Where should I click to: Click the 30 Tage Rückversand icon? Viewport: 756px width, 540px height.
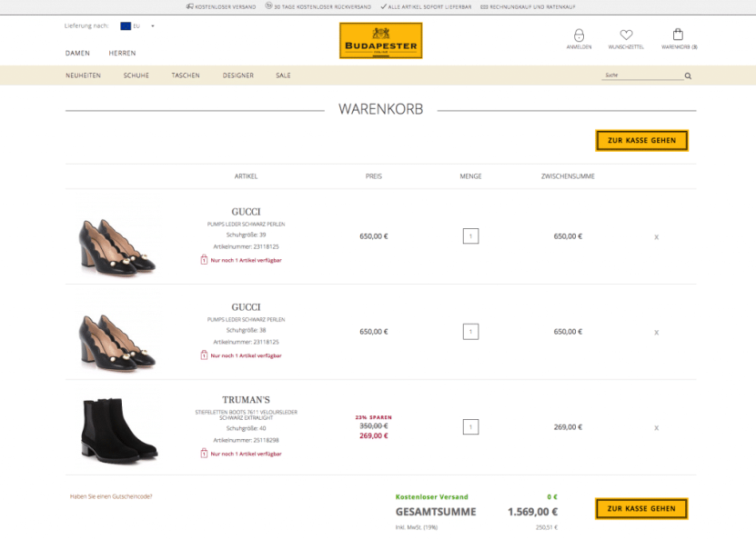point(268,5)
